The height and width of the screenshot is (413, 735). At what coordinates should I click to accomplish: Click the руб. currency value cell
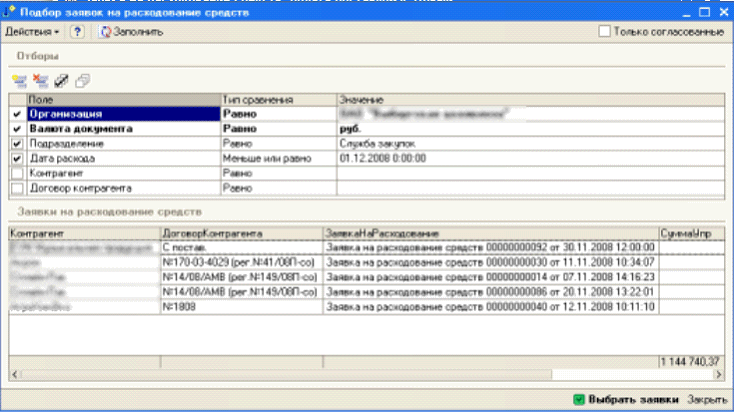[531, 128]
